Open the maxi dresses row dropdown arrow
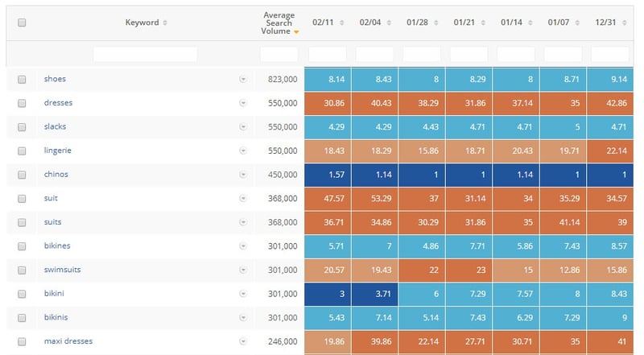The height and width of the screenshot is (355, 644). 243,341
